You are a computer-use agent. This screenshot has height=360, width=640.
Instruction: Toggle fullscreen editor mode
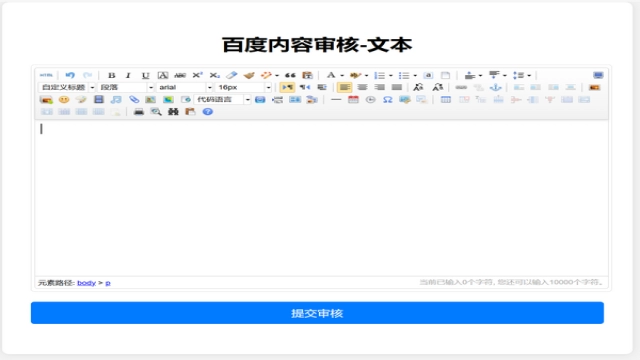click(598, 75)
